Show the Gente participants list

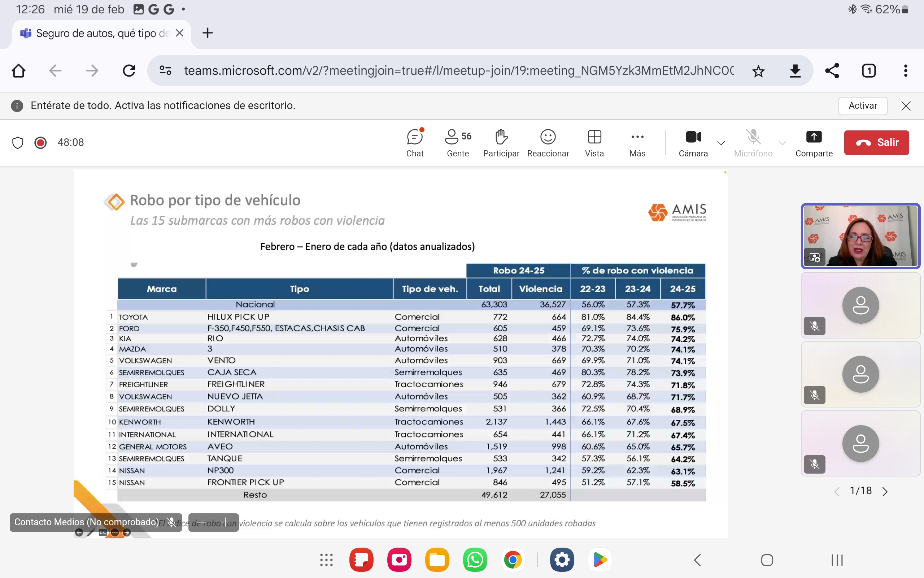pos(458,143)
